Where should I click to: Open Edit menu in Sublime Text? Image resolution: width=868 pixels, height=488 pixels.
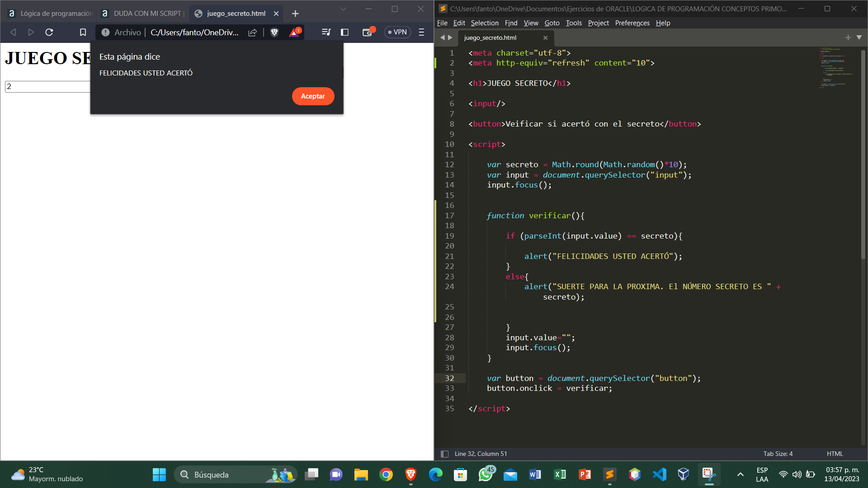click(459, 23)
